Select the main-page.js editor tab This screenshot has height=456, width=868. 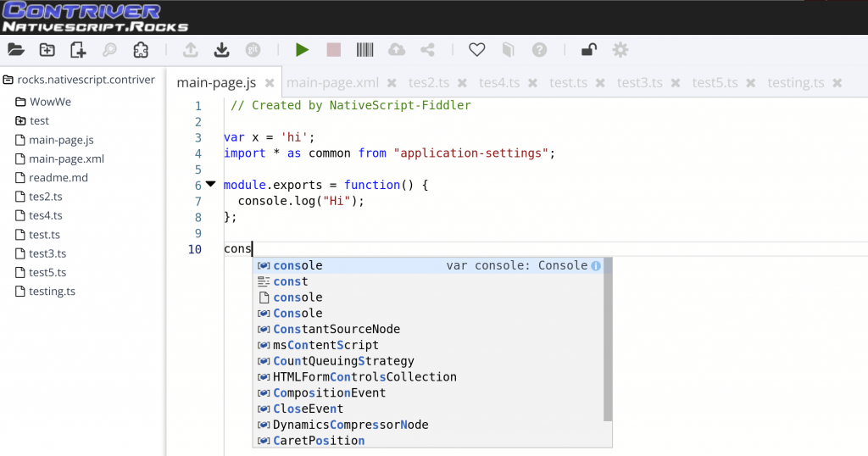[216, 83]
